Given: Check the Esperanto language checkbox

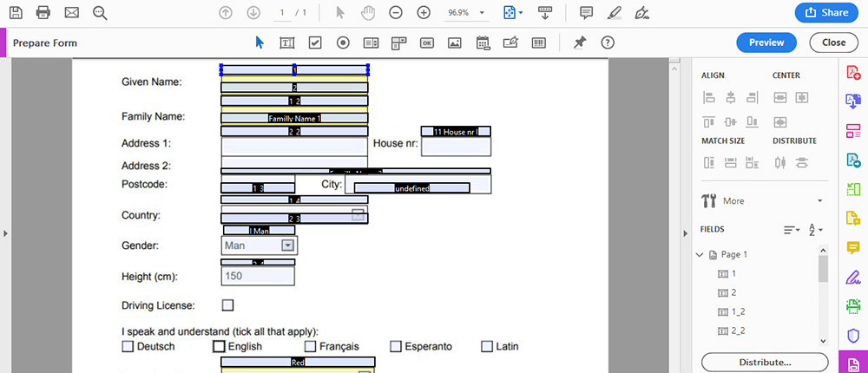Looking at the screenshot, I should [x=396, y=346].
